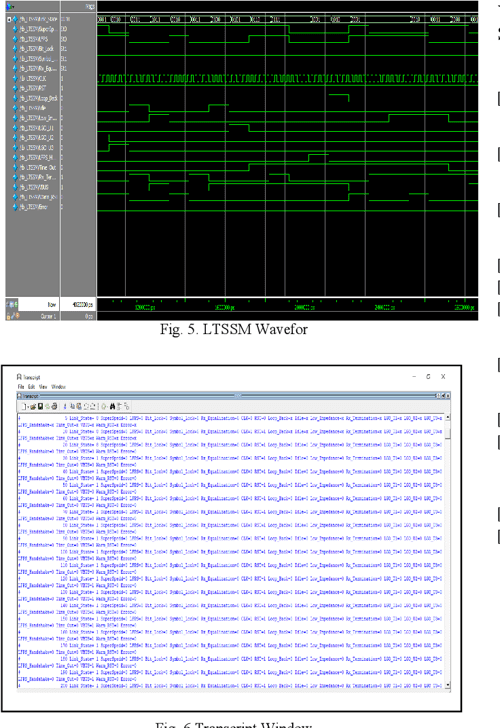500x728 pixels.
Task: Select the RST signal diamond icon
Action: coord(15,88)
